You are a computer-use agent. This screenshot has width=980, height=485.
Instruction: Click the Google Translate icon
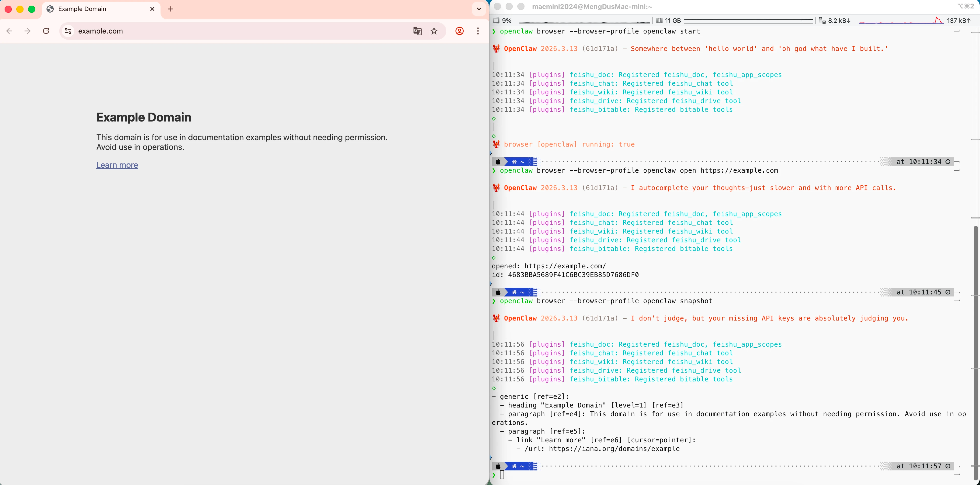tap(417, 31)
